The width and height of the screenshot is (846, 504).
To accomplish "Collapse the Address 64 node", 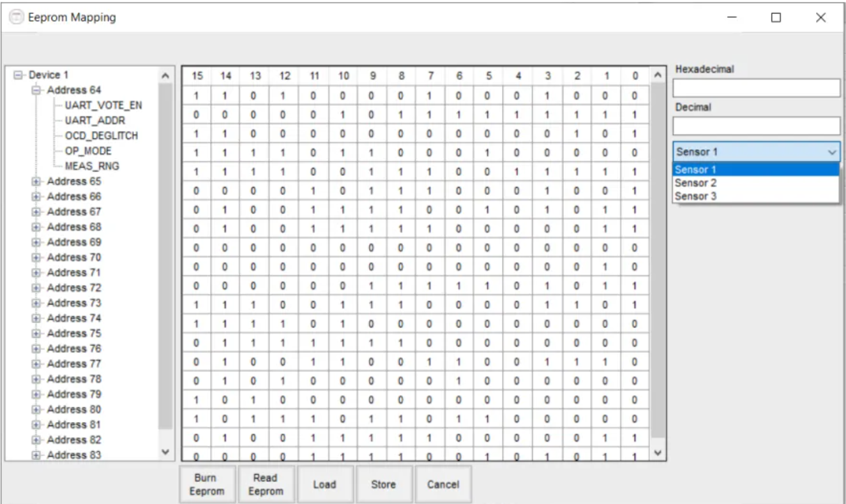I will [36, 91].
